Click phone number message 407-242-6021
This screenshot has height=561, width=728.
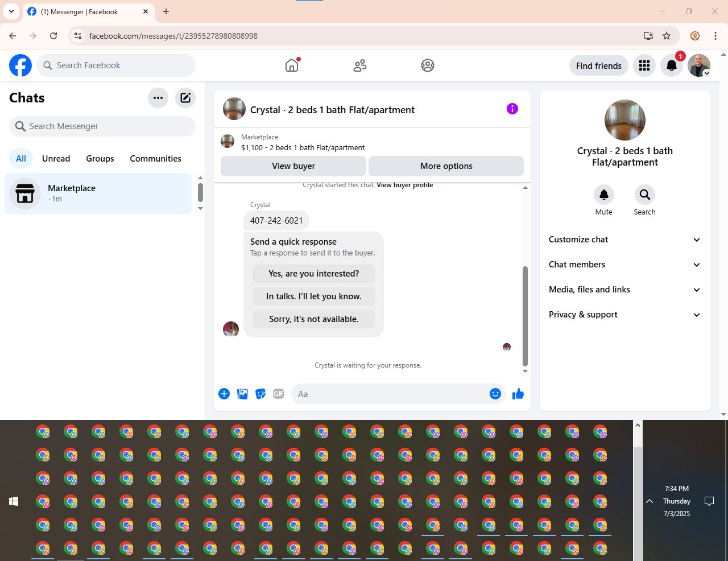(276, 221)
